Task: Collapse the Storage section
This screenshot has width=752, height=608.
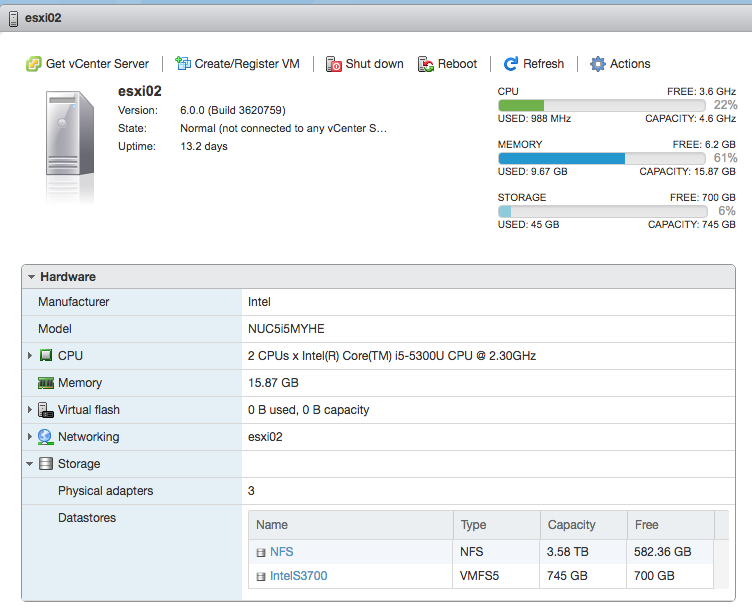Action: [x=31, y=464]
